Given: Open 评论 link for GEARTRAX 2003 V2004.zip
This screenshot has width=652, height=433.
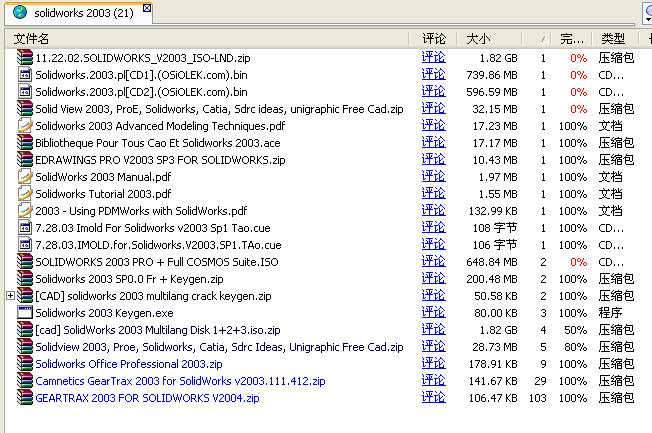Looking at the screenshot, I should click(433, 398).
